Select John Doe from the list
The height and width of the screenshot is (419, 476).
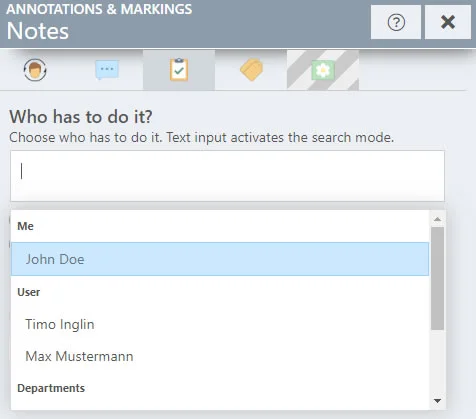click(x=220, y=259)
